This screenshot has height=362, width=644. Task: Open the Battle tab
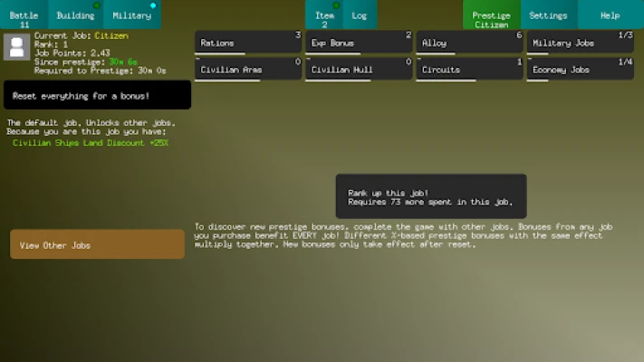24,14
